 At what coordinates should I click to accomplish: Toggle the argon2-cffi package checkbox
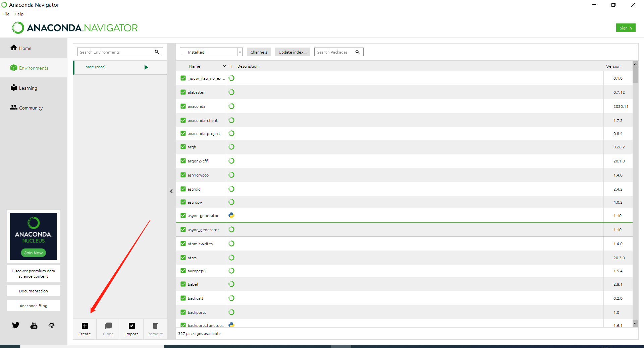pyautogui.click(x=183, y=161)
